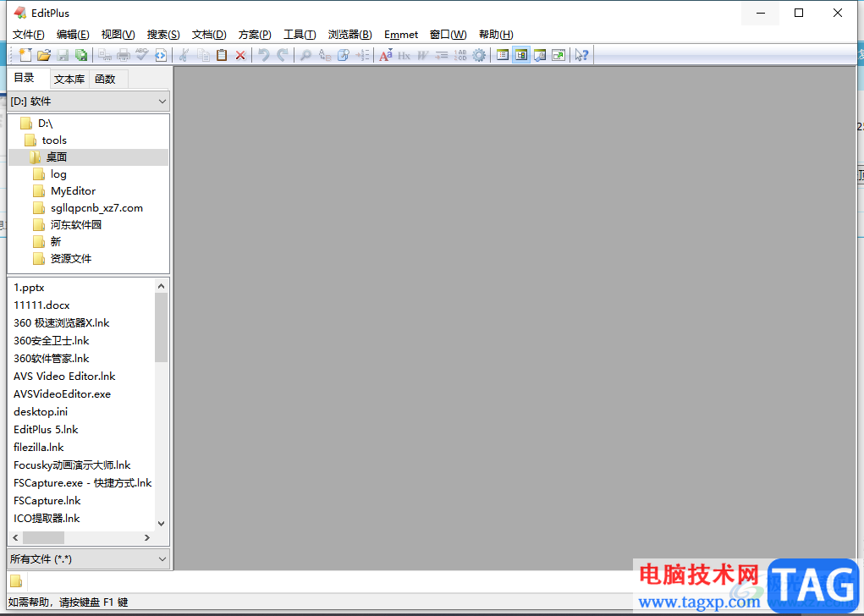Open the 文件(F) menu
This screenshot has width=864, height=616.
tap(29, 34)
